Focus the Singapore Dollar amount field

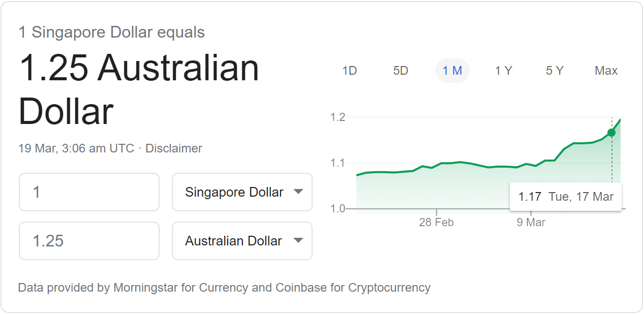pos(89,192)
